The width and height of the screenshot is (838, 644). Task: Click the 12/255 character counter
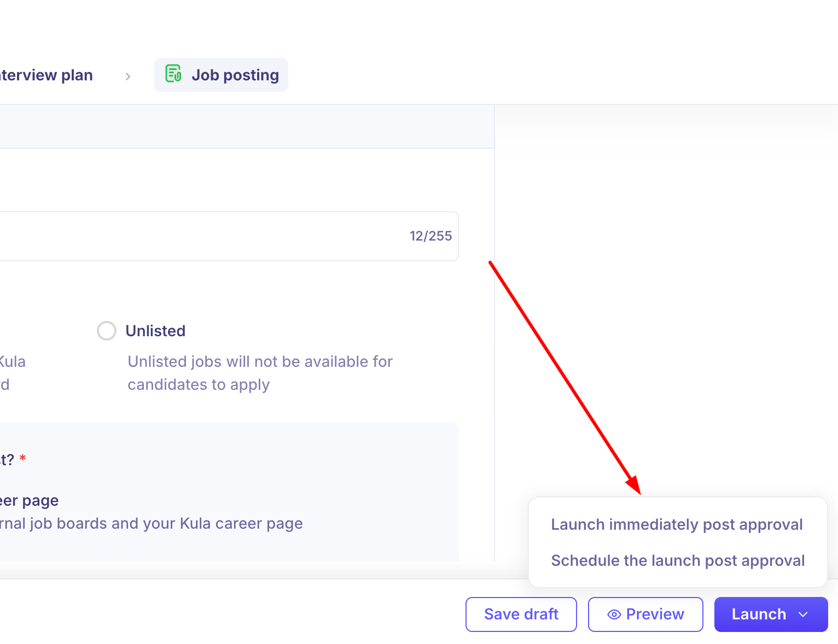coord(430,236)
